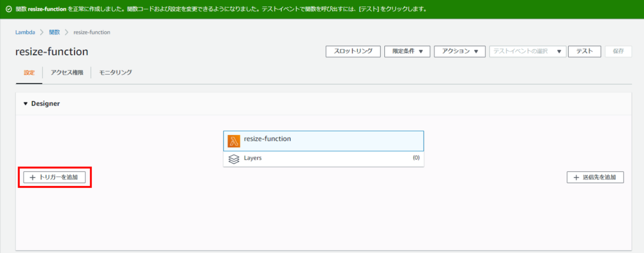Switch to the アクセス権限 tab
This screenshot has height=253, width=644.
(67, 72)
